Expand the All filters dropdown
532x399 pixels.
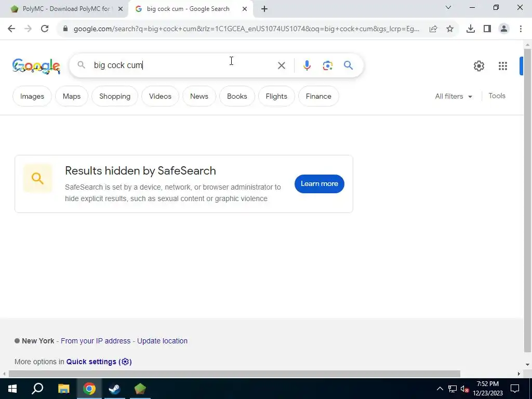click(454, 96)
